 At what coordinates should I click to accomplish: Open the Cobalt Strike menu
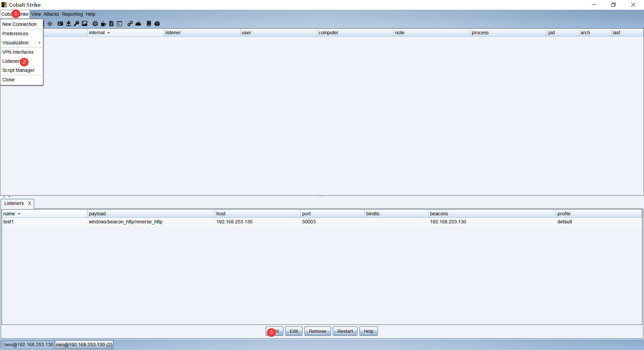tap(15, 14)
